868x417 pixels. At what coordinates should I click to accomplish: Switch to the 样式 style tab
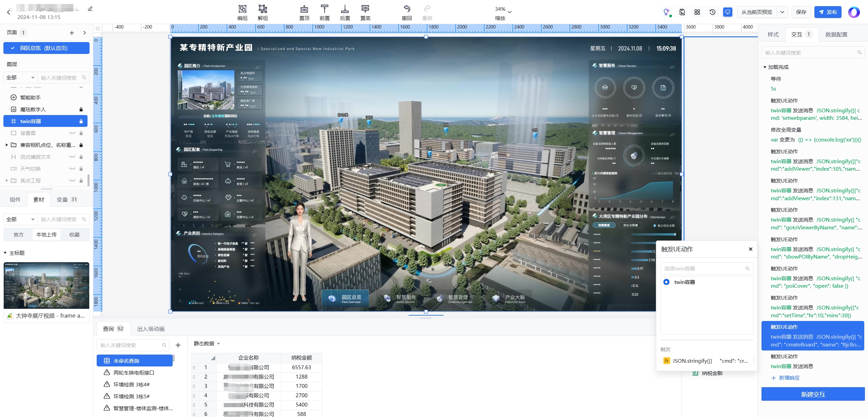773,35
